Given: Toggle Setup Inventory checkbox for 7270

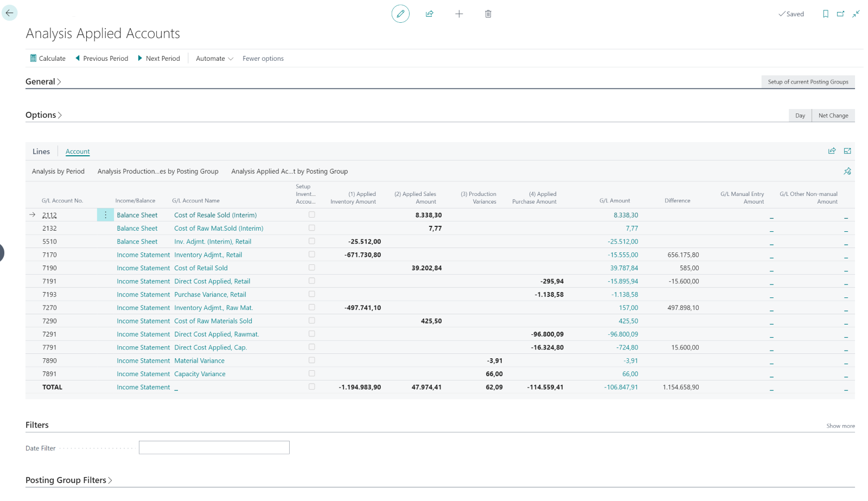Looking at the screenshot, I should click(312, 307).
